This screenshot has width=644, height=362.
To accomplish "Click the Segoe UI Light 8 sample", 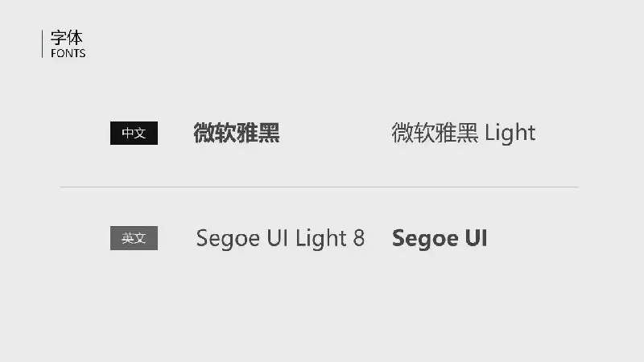I will [x=280, y=238].
